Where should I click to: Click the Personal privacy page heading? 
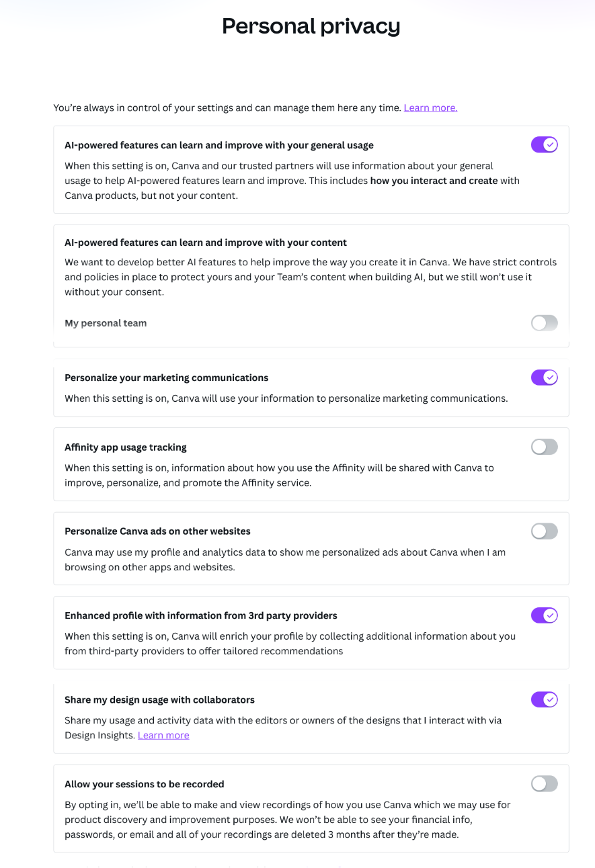click(x=311, y=26)
